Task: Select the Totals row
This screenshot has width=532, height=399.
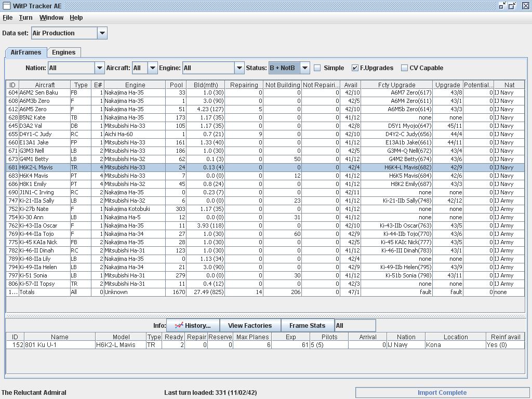Action: [265, 292]
